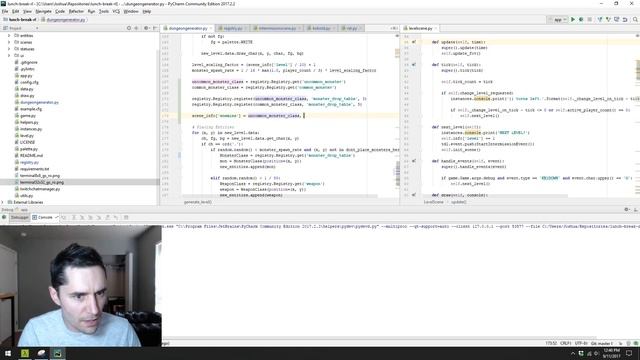Open Debug panel settings gear icon

click(627, 209)
